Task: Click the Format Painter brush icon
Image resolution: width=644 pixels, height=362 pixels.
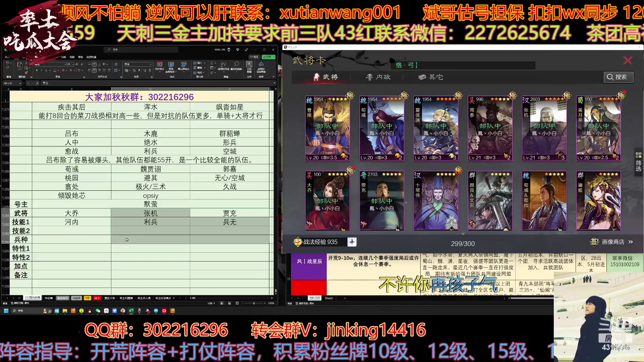Action: [26, 72]
